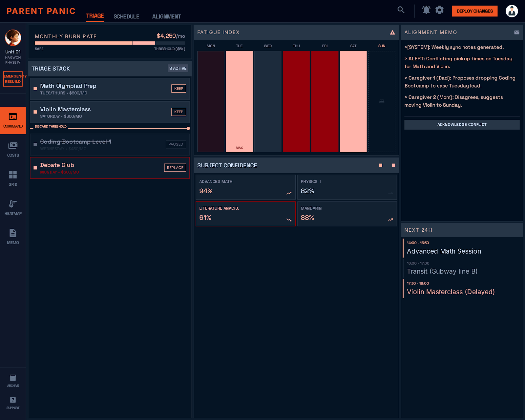Switch to the Schedule tab
Screen dimensions: 525x420
pos(126,16)
